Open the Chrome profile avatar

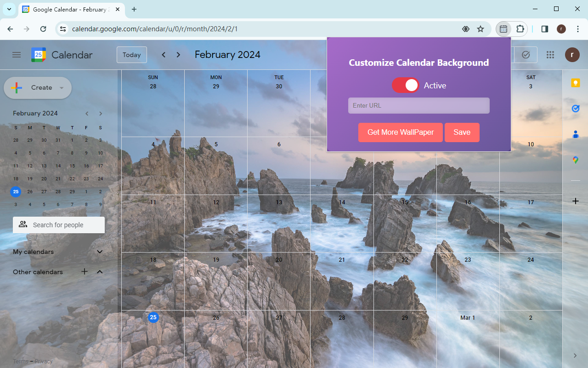pyautogui.click(x=561, y=29)
